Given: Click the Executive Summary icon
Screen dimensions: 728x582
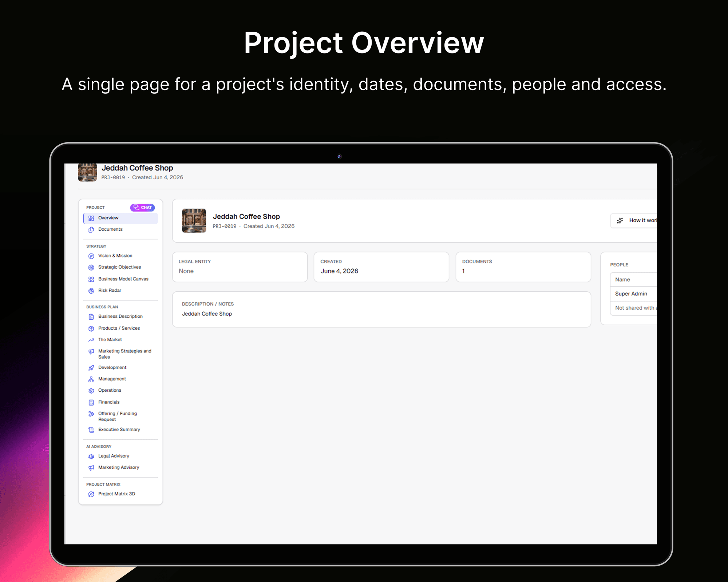Looking at the screenshot, I should click(x=91, y=430).
